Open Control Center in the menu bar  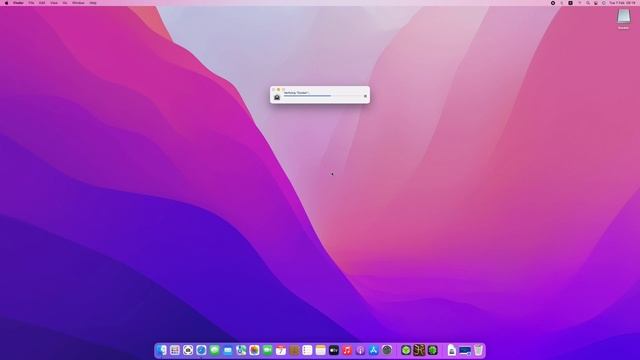click(596, 3)
